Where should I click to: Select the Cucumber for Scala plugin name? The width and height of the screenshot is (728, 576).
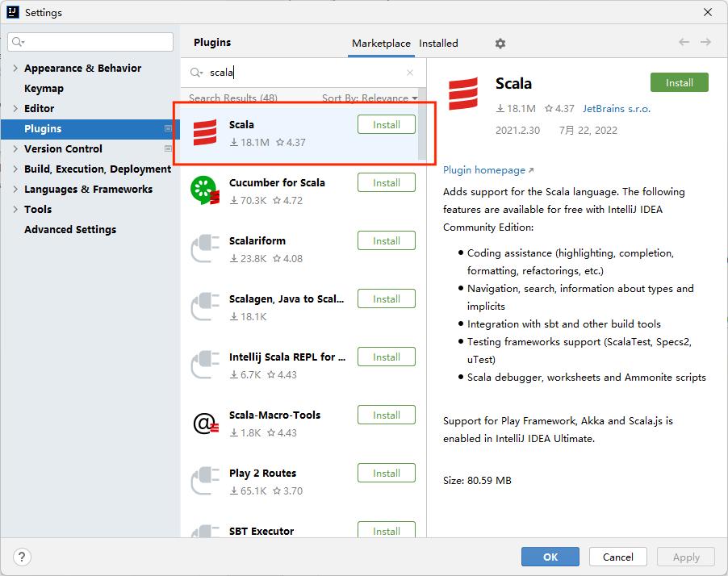click(277, 182)
